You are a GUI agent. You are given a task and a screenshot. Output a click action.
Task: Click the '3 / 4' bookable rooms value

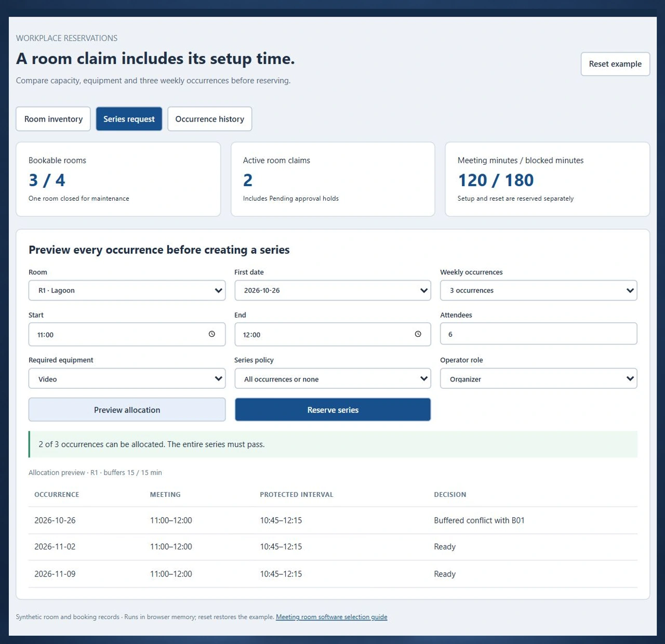[47, 180]
